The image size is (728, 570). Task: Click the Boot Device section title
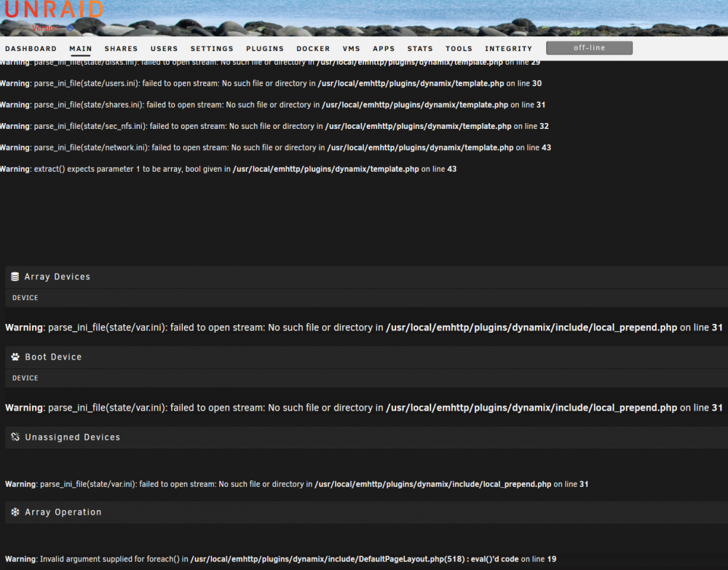tap(53, 357)
